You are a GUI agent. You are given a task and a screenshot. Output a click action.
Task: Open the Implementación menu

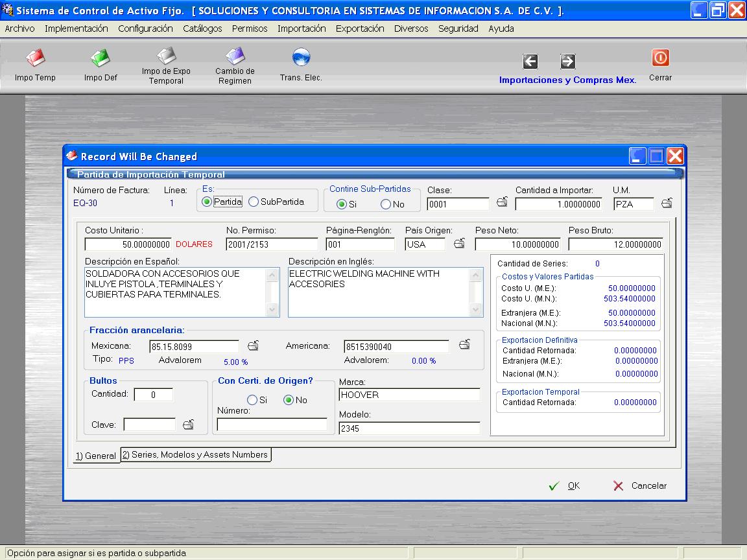coord(77,29)
